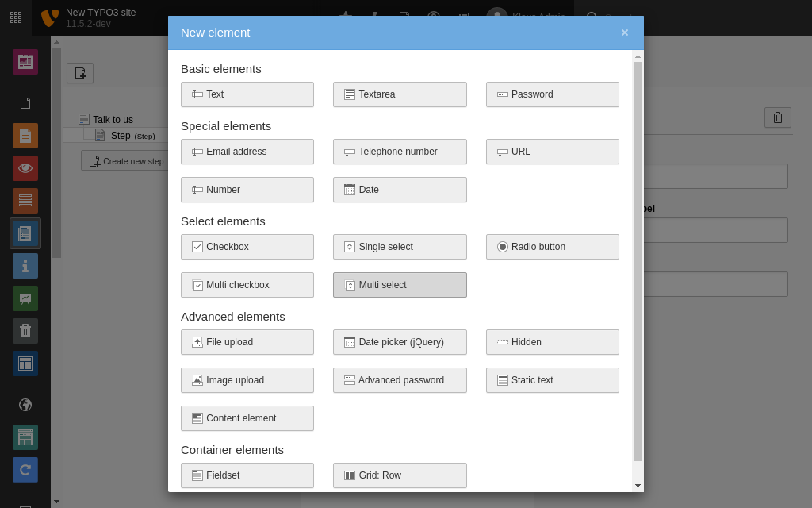Viewport: 812px width, 508px height.
Task: Close the New element dialog
Action: coord(624,33)
